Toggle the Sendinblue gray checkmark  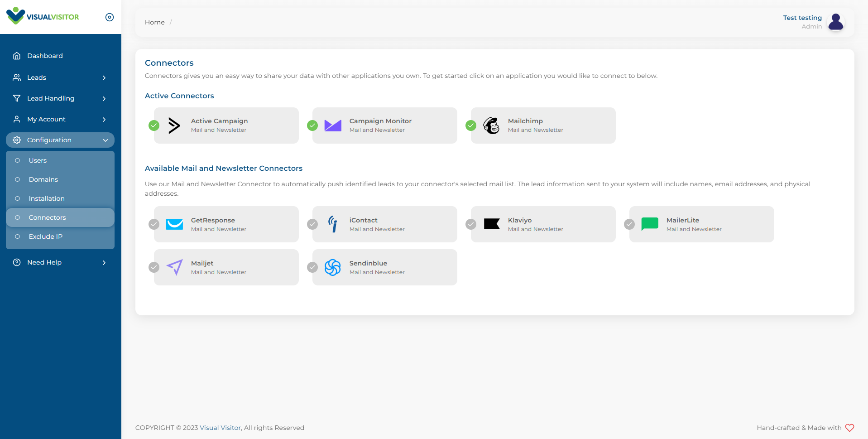312,267
